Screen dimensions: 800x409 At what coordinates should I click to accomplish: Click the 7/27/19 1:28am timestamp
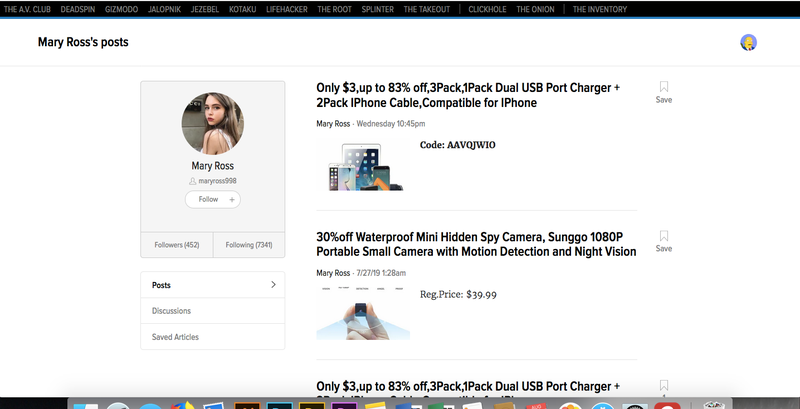click(381, 273)
